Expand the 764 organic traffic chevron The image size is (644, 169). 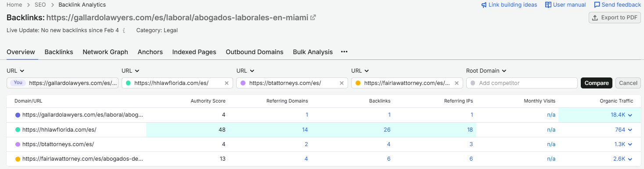(x=630, y=130)
